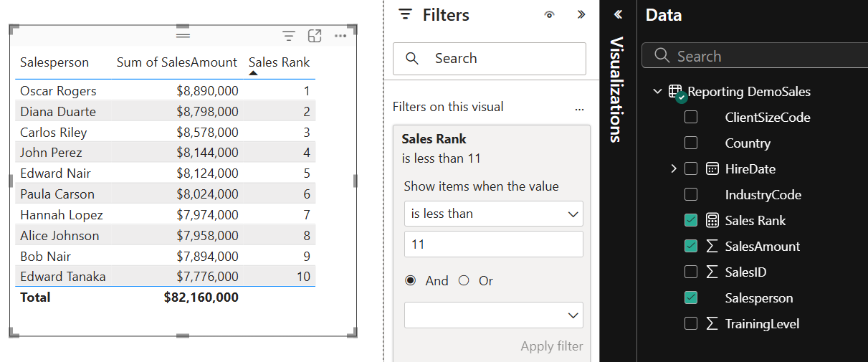Enter focus mode for the table visual

(x=314, y=36)
